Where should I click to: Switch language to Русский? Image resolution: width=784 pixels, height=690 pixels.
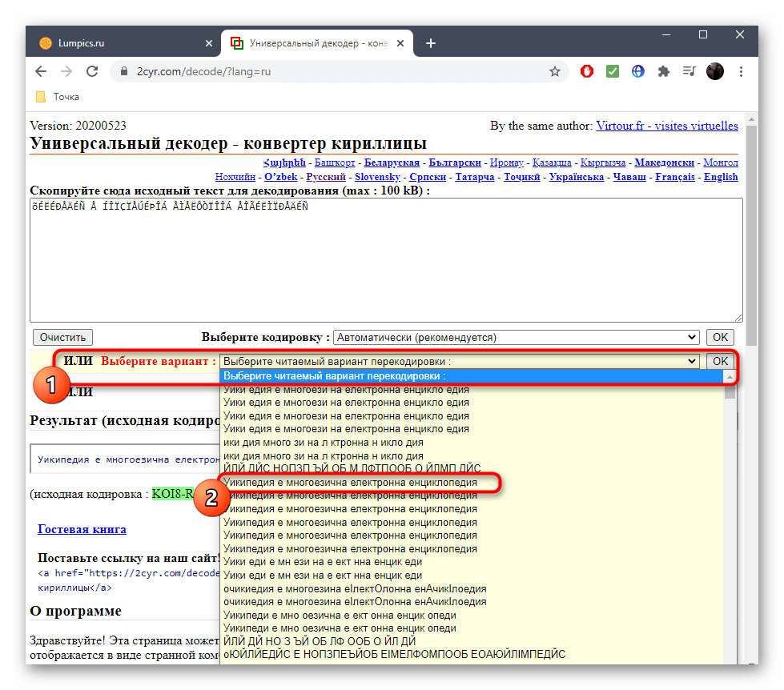coord(325,177)
